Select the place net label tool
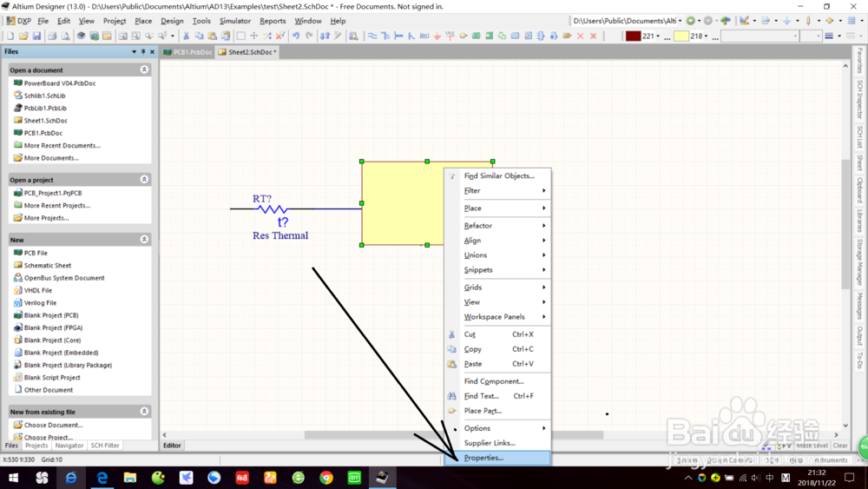Viewport: 868px width, 489px height. point(424,36)
